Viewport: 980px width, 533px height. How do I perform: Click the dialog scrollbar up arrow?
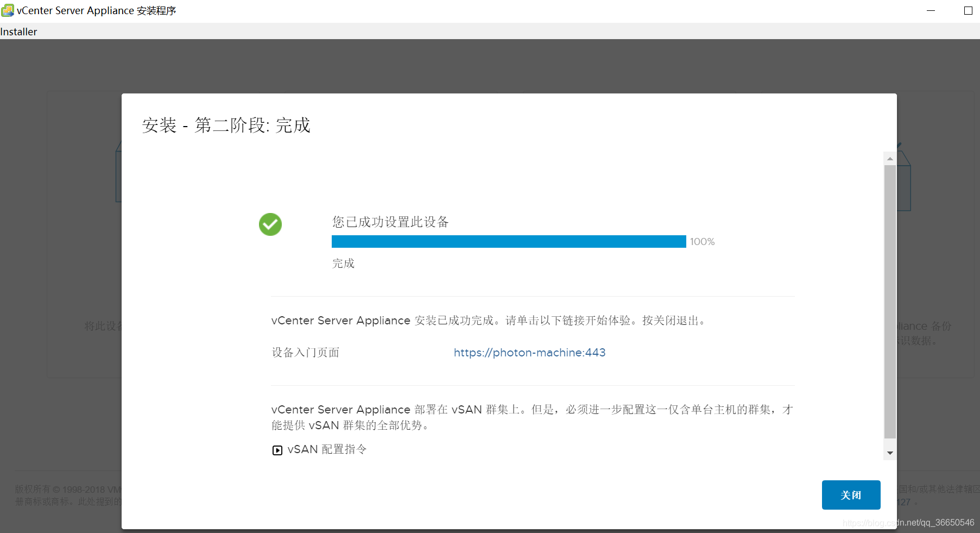[x=890, y=159]
